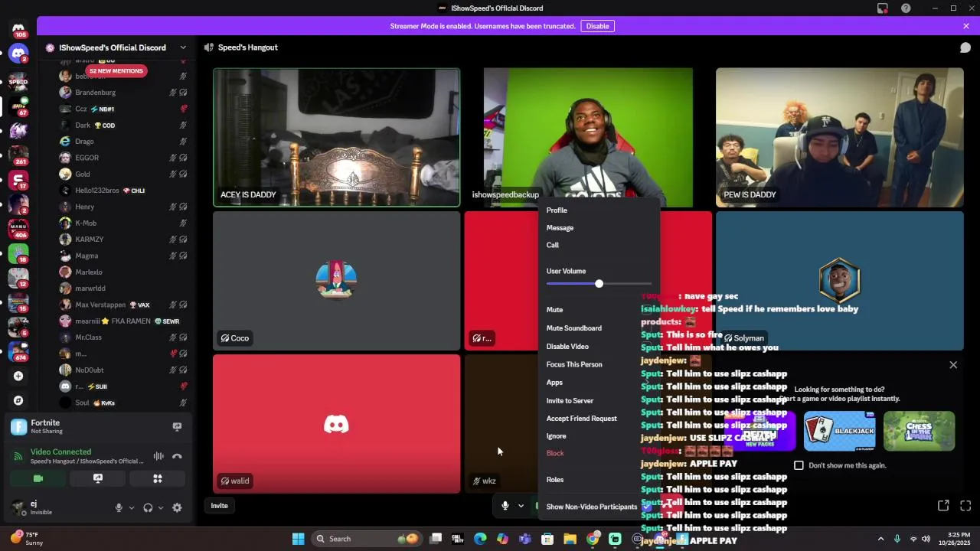The height and width of the screenshot is (551, 980).
Task: Expand Invite to Server submenu
Action: [x=599, y=401]
